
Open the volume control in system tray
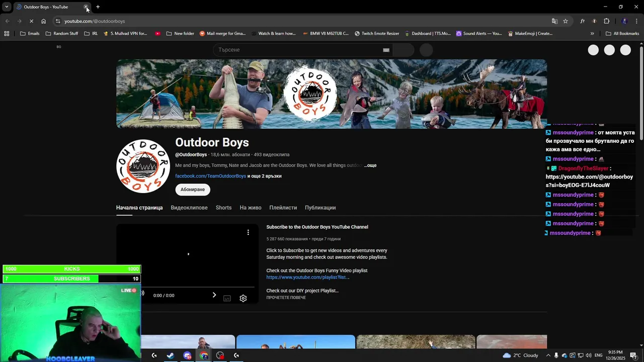click(x=589, y=355)
